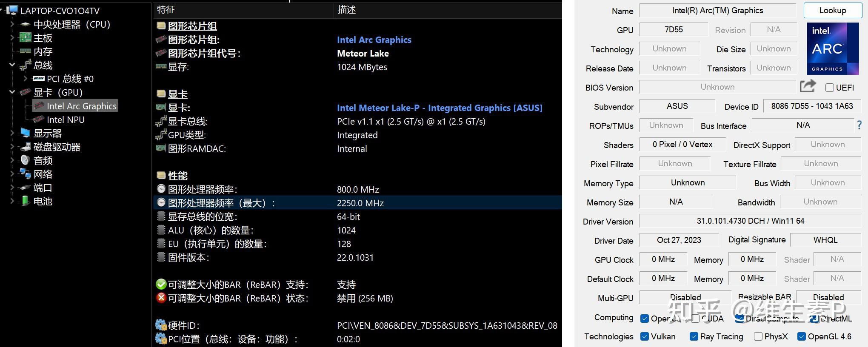Click the GPU-Z Name field
The image size is (868, 347).
tap(717, 11)
